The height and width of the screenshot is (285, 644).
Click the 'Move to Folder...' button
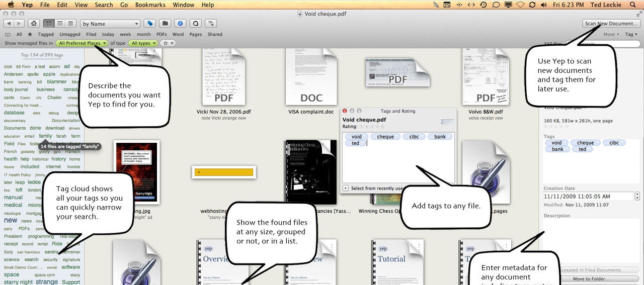pyautogui.click(x=591, y=279)
